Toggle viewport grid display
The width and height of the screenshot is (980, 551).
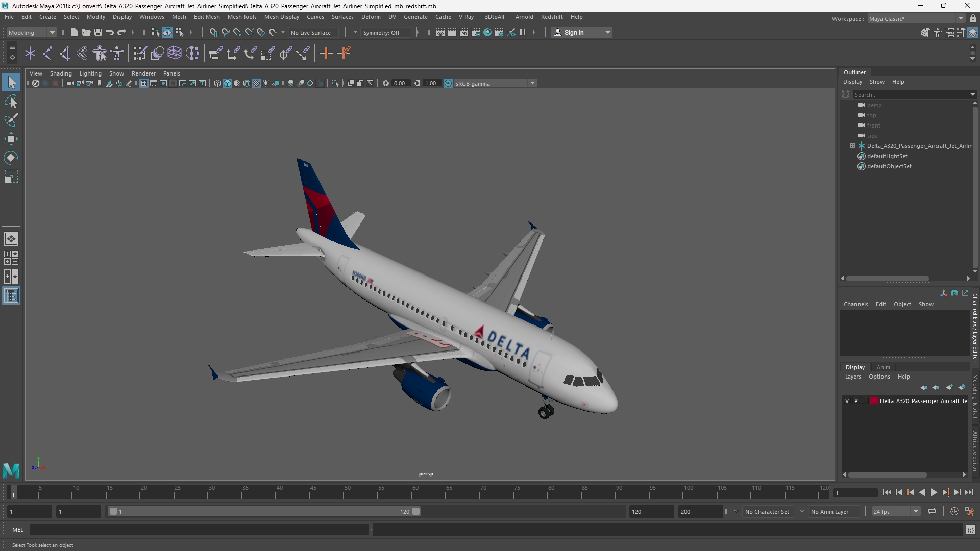click(x=144, y=83)
